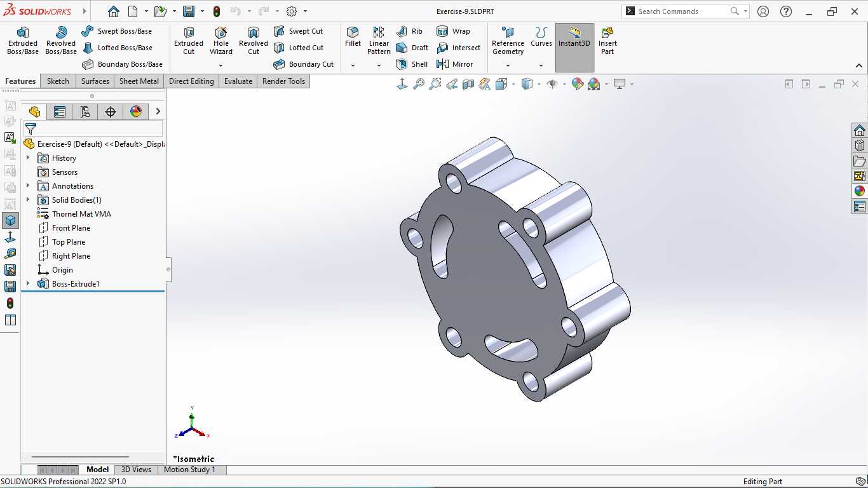Open the Hole Wizard tool

pos(221,41)
